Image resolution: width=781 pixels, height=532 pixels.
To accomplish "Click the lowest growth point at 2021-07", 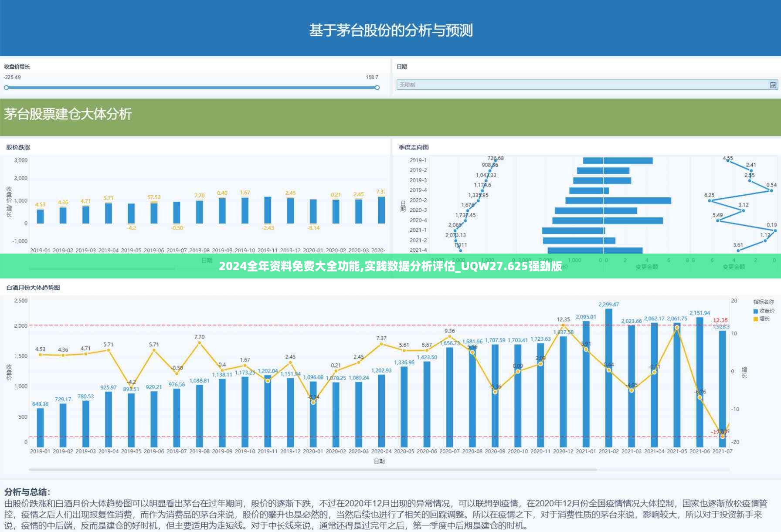I will (x=722, y=436).
